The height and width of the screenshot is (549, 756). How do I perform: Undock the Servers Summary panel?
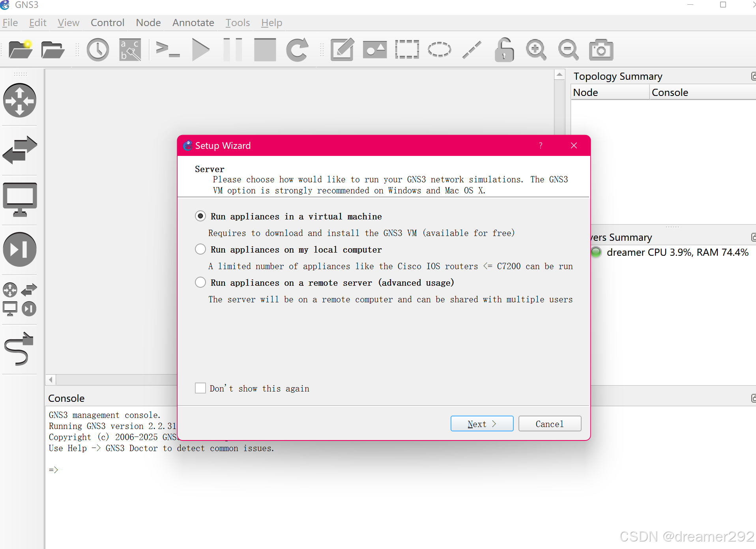[753, 237]
